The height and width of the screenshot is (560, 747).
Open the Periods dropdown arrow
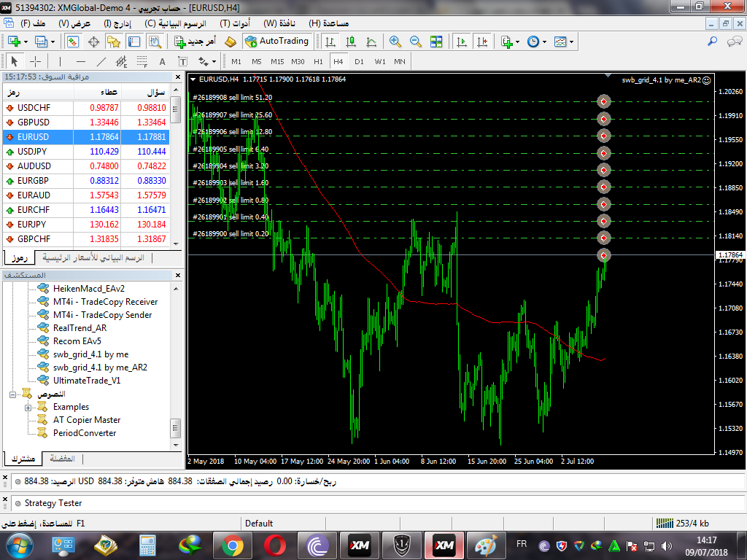544,42
